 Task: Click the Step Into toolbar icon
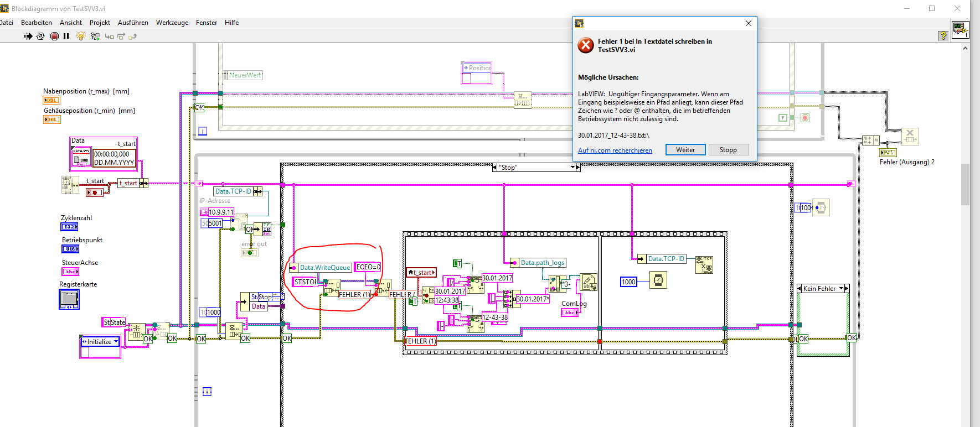(109, 37)
